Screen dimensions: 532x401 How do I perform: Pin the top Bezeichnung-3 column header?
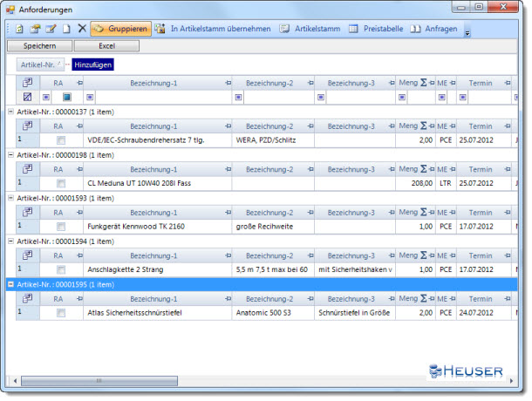(392, 83)
